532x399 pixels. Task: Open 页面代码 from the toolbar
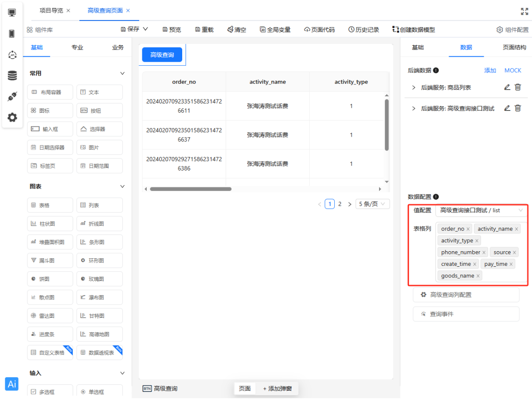click(319, 30)
